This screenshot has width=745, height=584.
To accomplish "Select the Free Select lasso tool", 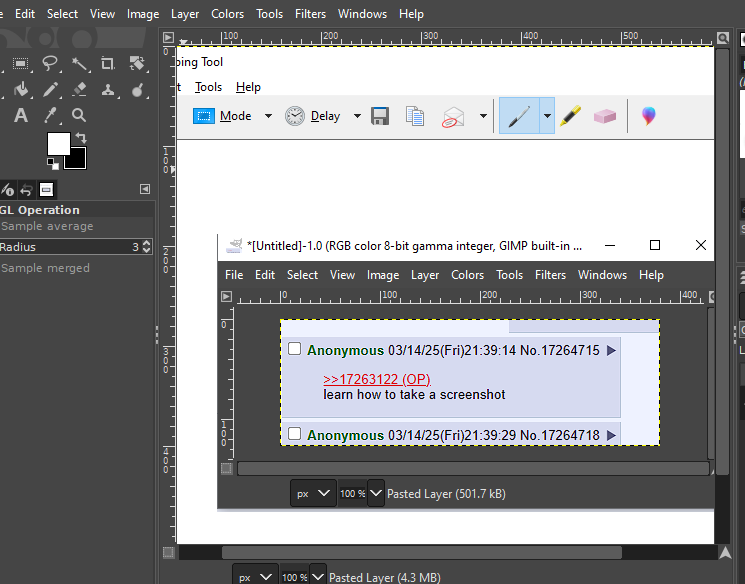I will point(49,64).
